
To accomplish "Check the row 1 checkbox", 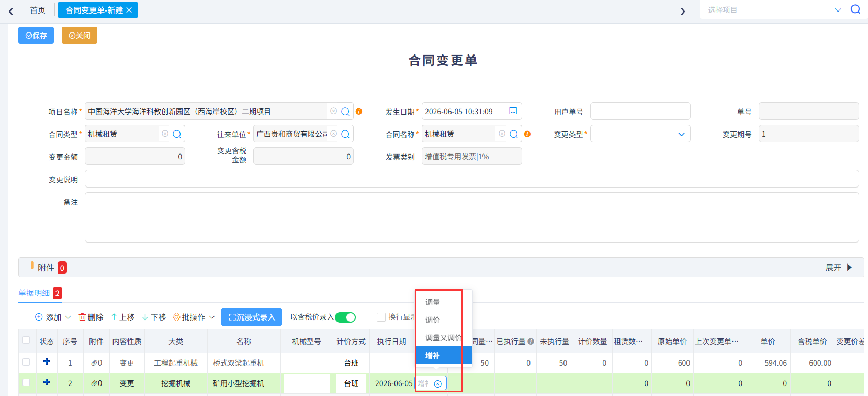I will click(26, 362).
